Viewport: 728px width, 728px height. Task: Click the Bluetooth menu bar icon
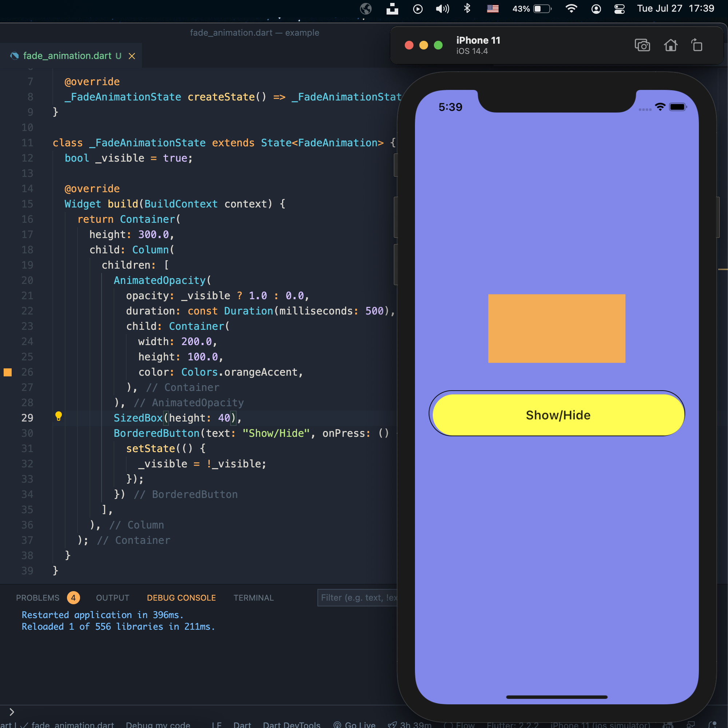click(x=467, y=9)
